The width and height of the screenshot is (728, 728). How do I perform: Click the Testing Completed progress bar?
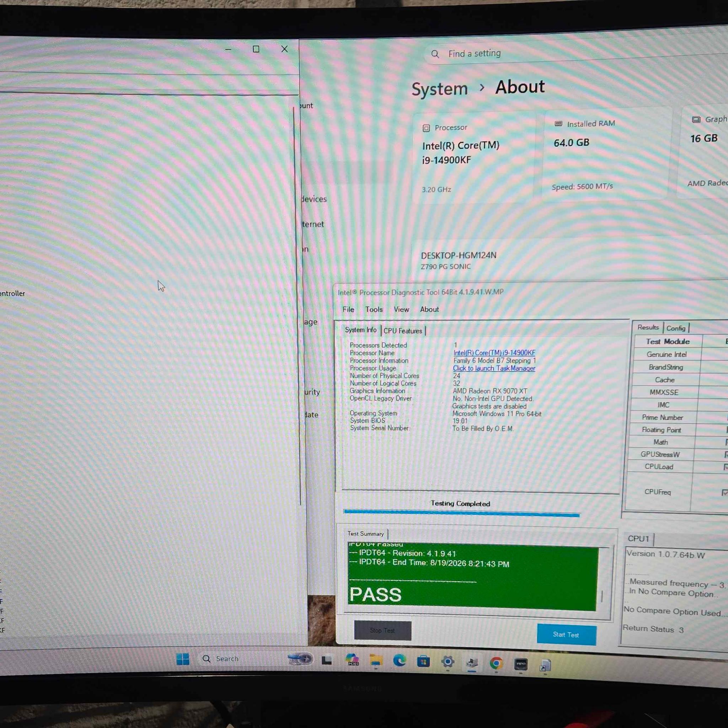click(x=462, y=513)
